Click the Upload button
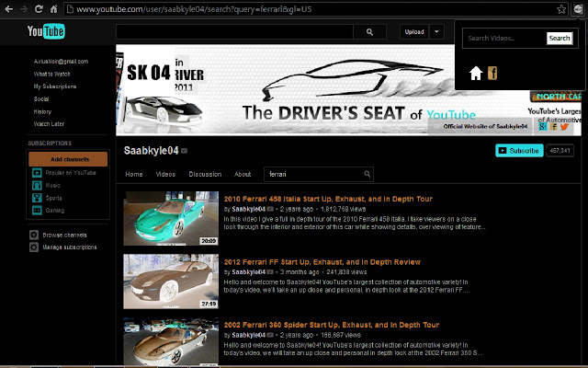This screenshot has height=368, width=588. coord(414,32)
